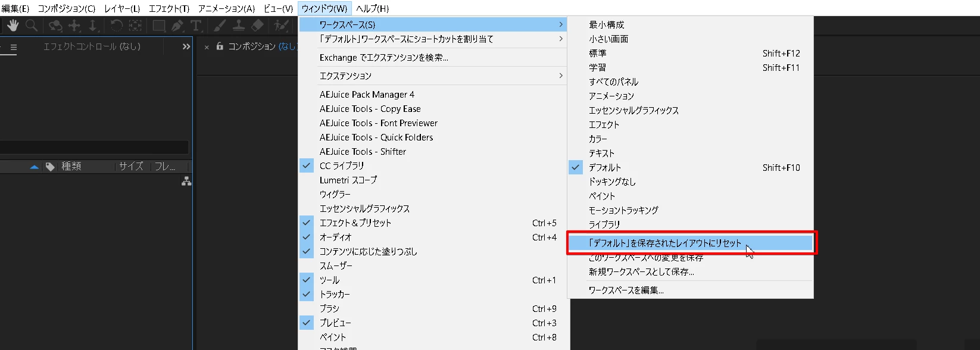Uncheck the プレビュー panel item

tap(433, 323)
